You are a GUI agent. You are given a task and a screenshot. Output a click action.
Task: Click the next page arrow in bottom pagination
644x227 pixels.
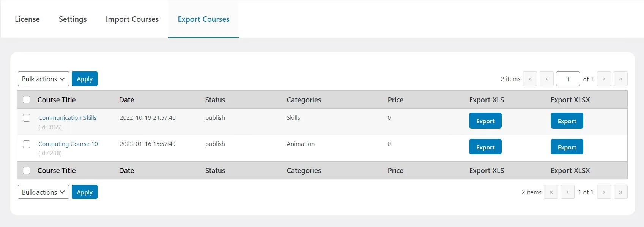point(604,192)
